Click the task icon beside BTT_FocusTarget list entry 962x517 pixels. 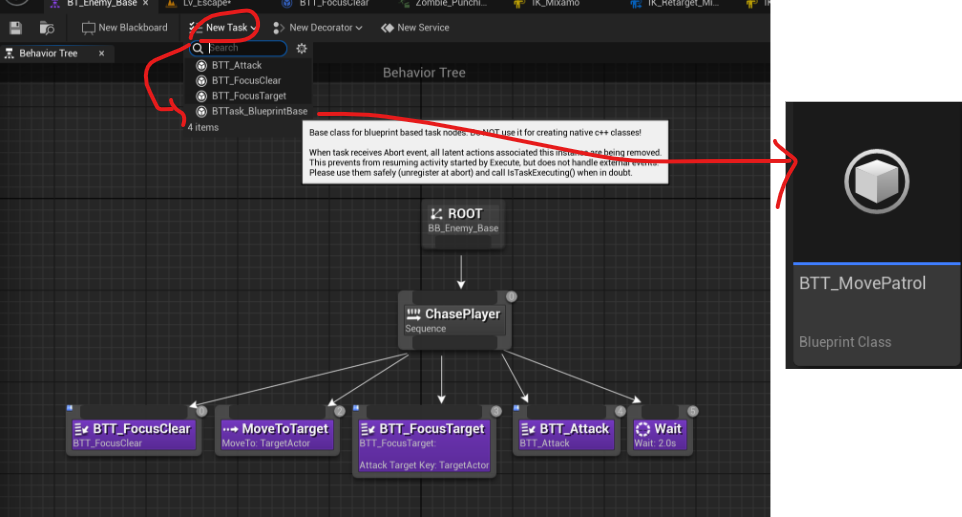pyautogui.click(x=201, y=96)
